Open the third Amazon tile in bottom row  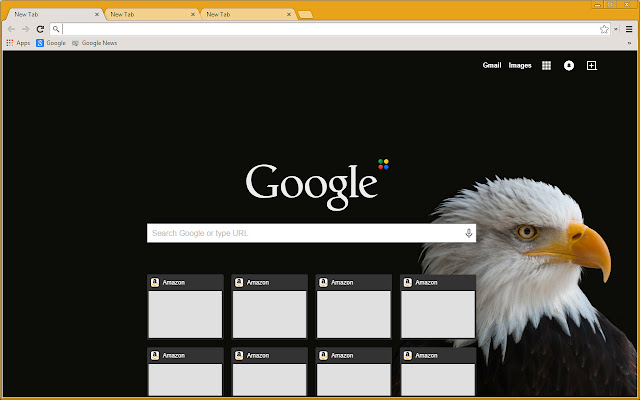354,372
